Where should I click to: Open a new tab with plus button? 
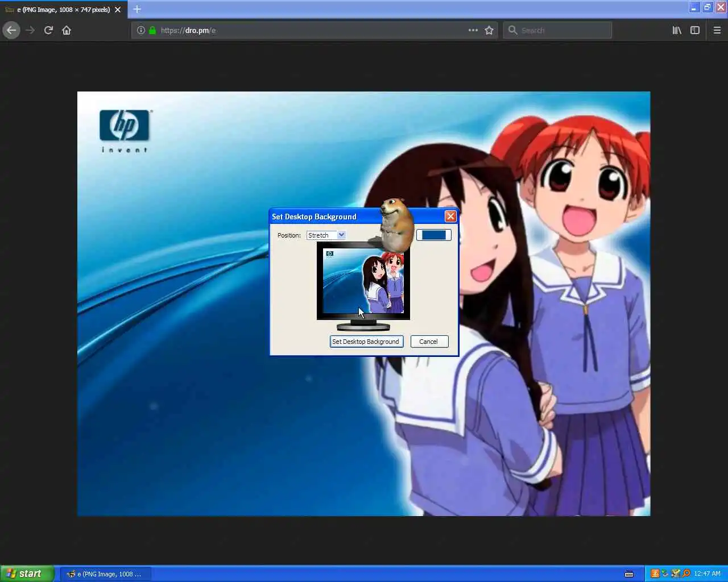(x=137, y=9)
